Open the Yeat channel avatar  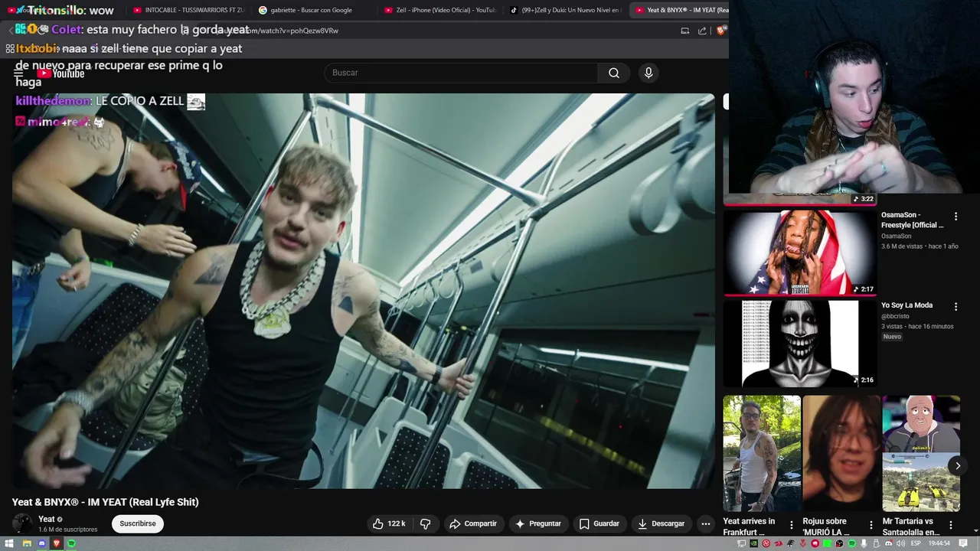(23, 524)
